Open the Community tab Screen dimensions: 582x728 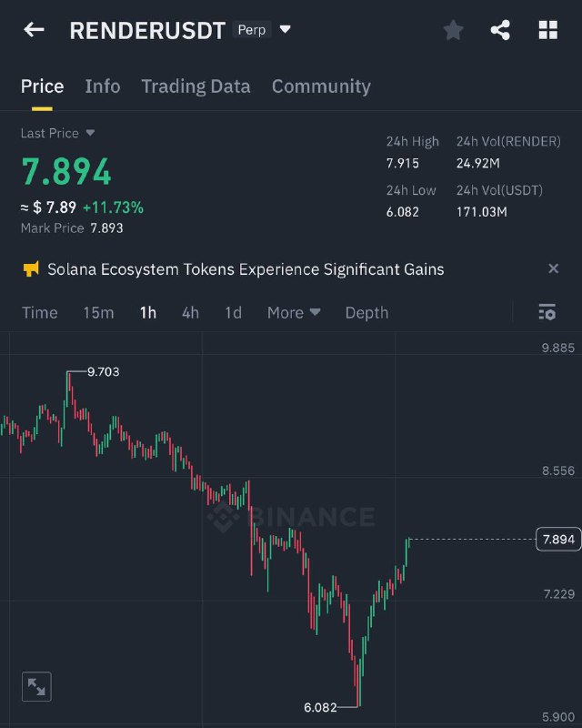[x=321, y=86]
